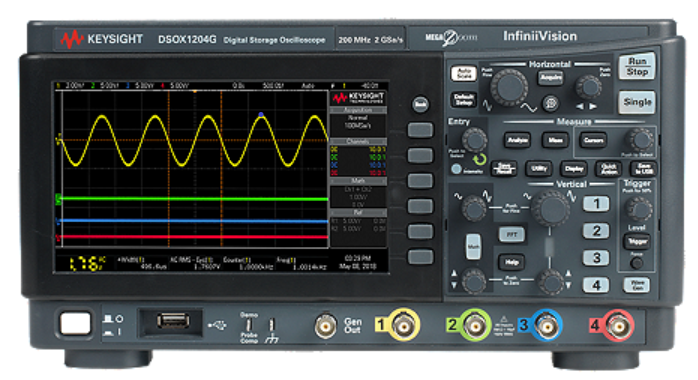Click the math scale knob above Math key

(x=473, y=208)
